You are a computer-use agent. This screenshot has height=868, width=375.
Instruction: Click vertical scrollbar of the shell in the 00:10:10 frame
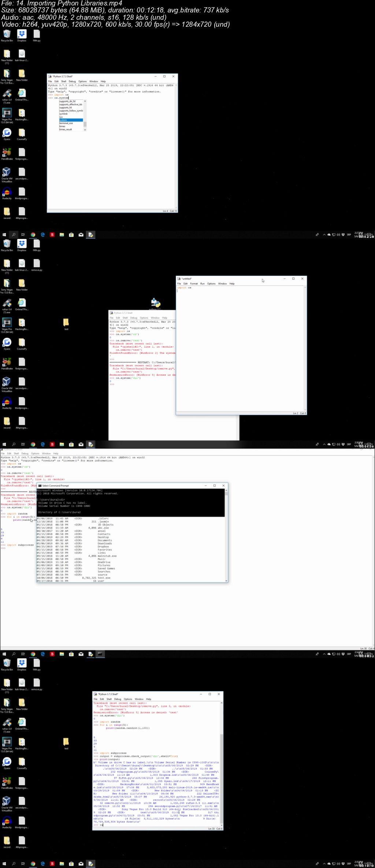click(x=221, y=764)
